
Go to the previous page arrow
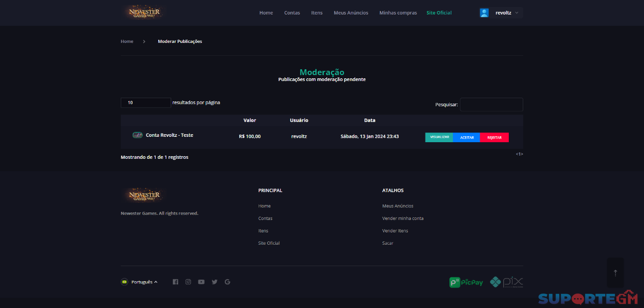(x=517, y=154)
